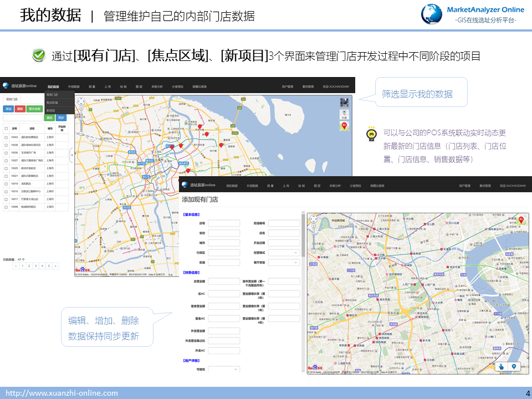Check the box for store 10021
The height and width of the screenshot is (399, 532).
pyautogui.click(x=6, y=176)
